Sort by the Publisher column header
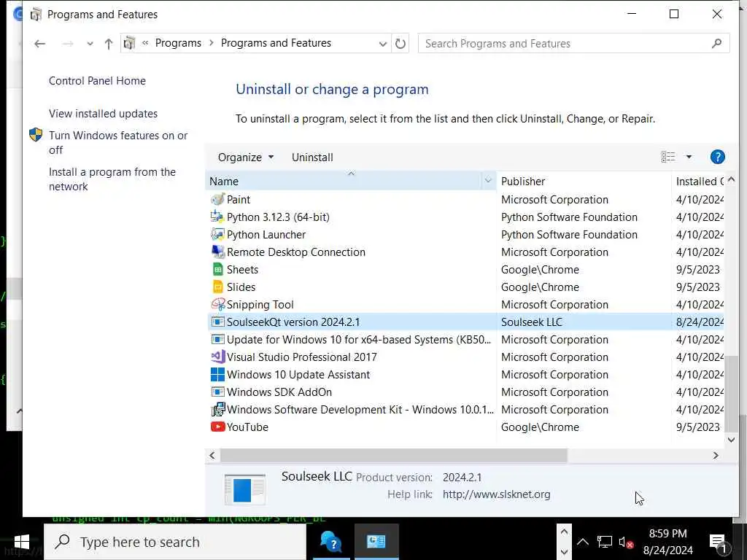This screenshot has height=560, width=747. pyautogui.click(x=583, y=181)
